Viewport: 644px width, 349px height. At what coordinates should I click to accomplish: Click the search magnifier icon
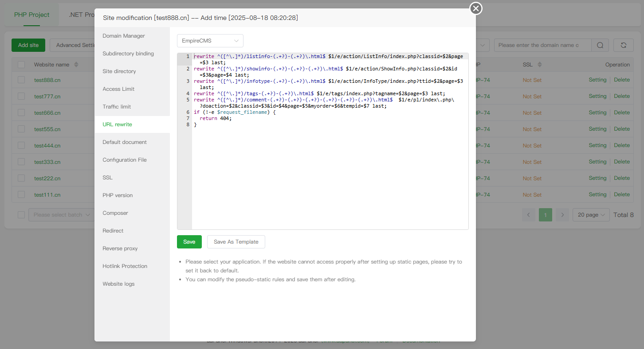[600, 45]
